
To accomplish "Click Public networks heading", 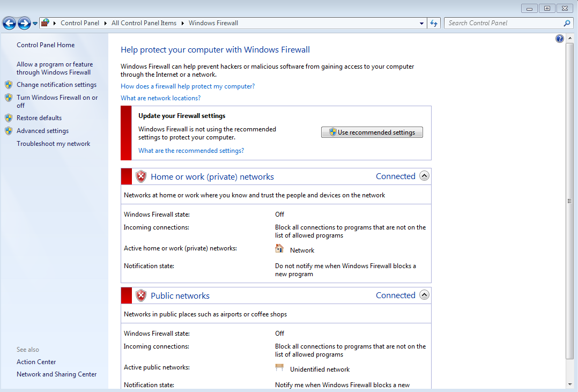I will (180, 296).
